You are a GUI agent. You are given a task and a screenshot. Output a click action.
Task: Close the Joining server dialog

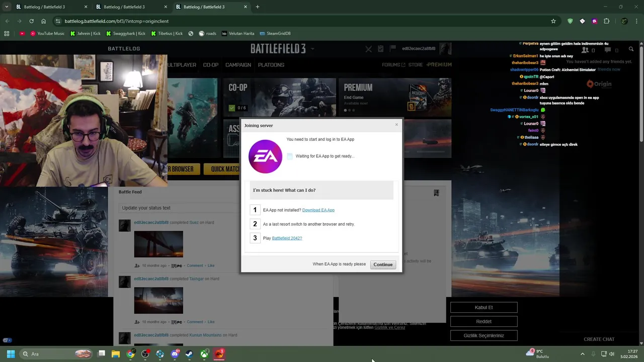(396, 125)
